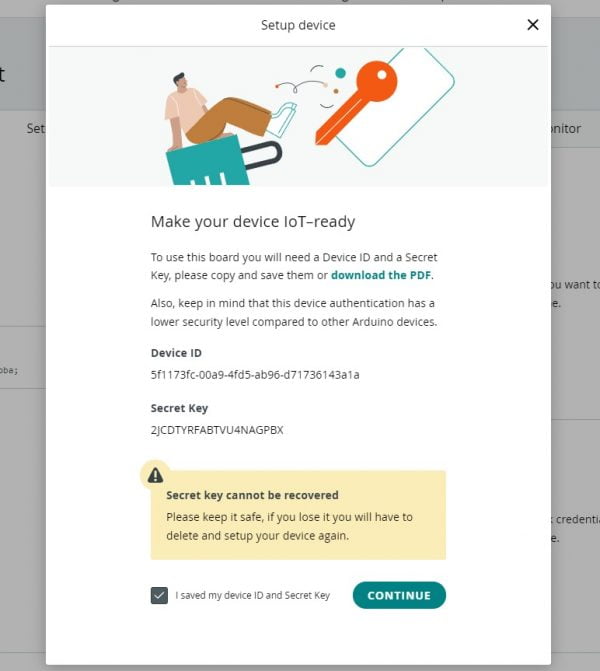600x671 pixels.
Task: Click the yellow warning box body text
Action: tap(289, 526)
